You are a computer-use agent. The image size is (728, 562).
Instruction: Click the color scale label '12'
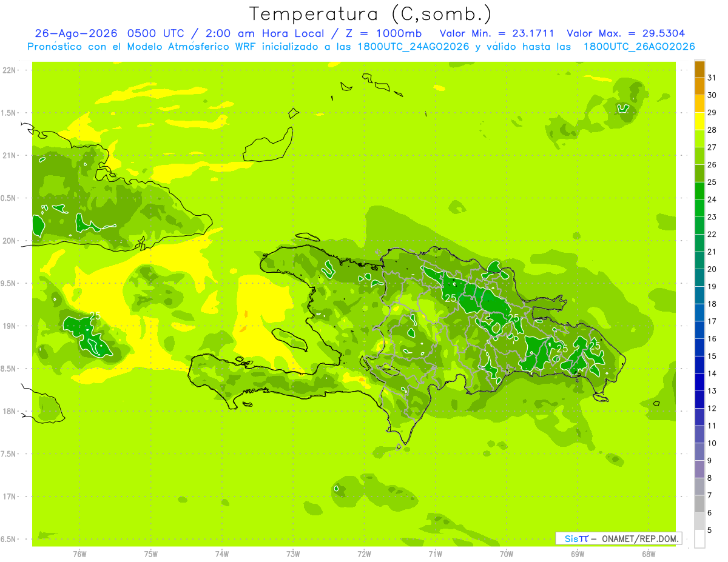click(x=712, y=409)
